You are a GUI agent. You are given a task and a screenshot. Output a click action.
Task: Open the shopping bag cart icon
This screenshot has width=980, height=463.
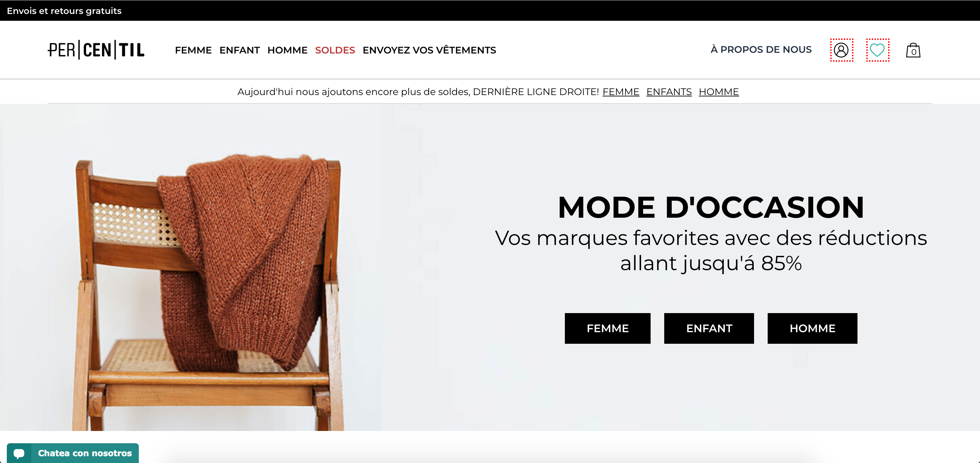[913, 50]
